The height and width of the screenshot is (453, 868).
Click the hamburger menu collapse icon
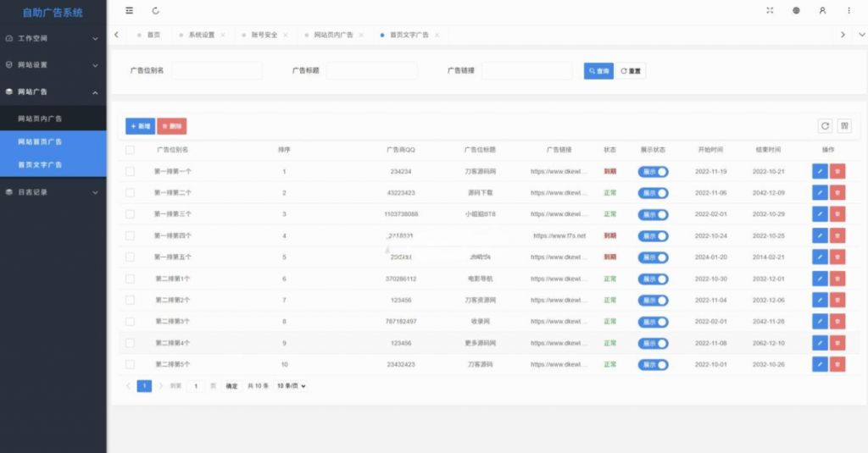pyautogui.click(x=129, y=11)
